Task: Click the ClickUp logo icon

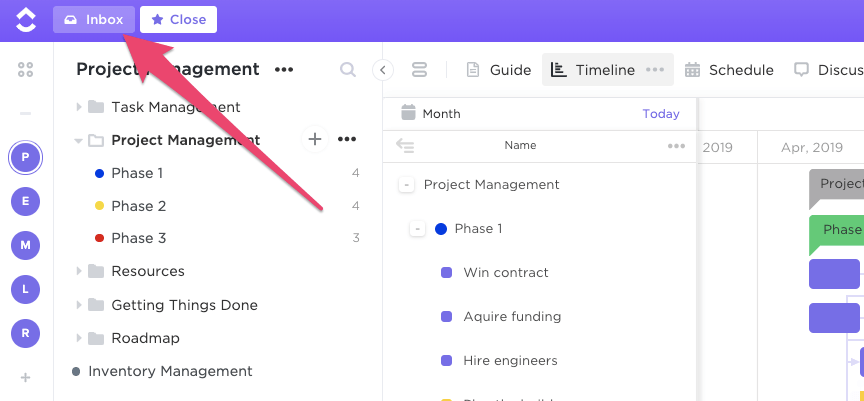Action: pos(26,19)
